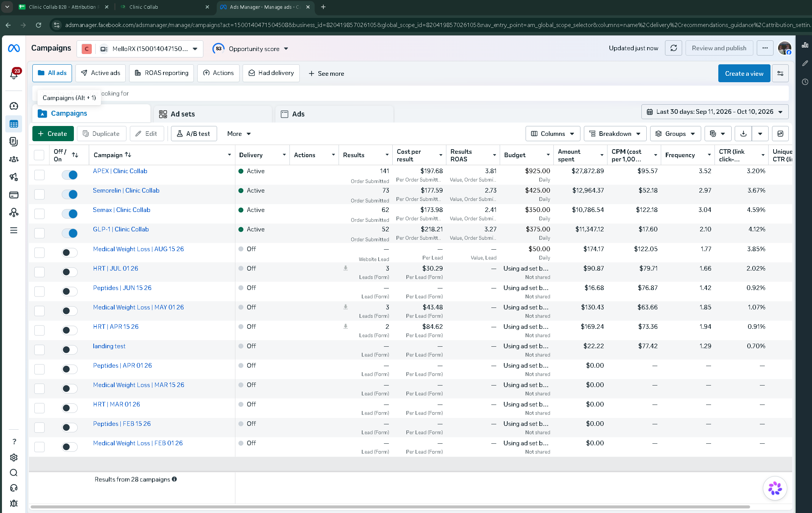Switch to the Ads tab
The image size is (812, 513).
coord(334,114)
